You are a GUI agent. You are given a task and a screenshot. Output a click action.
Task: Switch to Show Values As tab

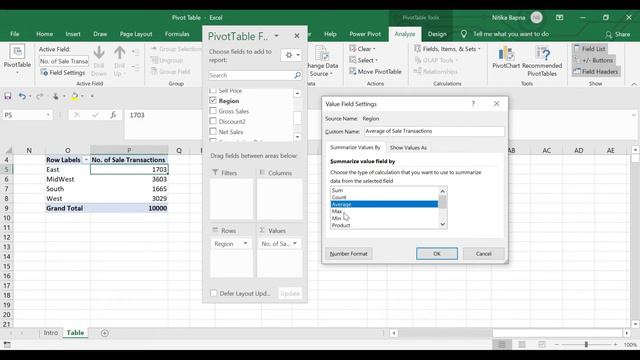[x=408, y=147]
